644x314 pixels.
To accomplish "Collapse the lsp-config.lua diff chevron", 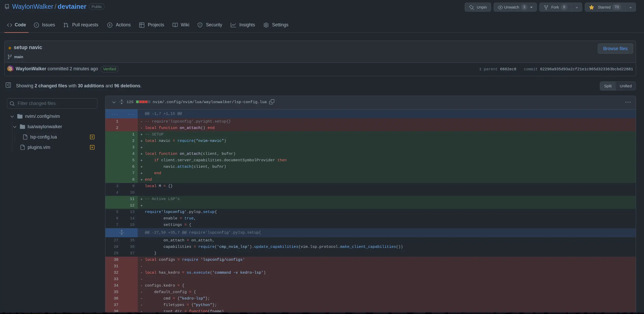I will pyautogui.click(x=114, y=102).
